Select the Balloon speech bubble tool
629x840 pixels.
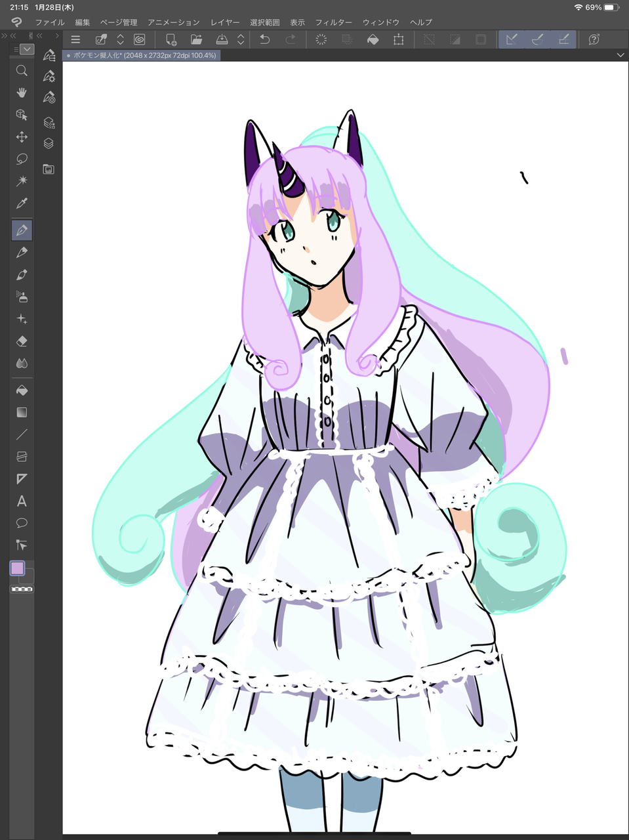pyautogui.click(x=22, y=523)
